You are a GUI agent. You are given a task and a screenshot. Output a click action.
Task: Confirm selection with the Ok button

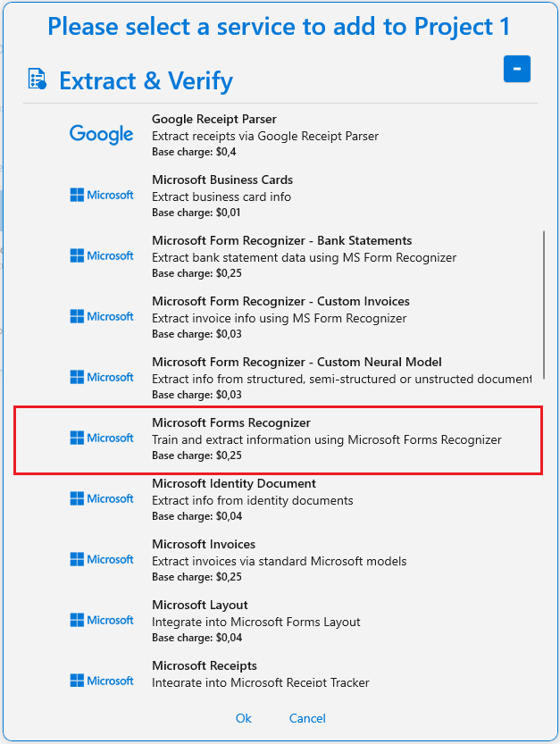pyautogui.click(x=244, y=718)
